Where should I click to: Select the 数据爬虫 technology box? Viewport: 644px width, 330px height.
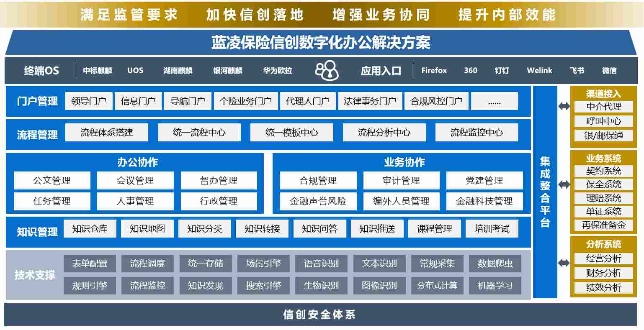point(495,263)
